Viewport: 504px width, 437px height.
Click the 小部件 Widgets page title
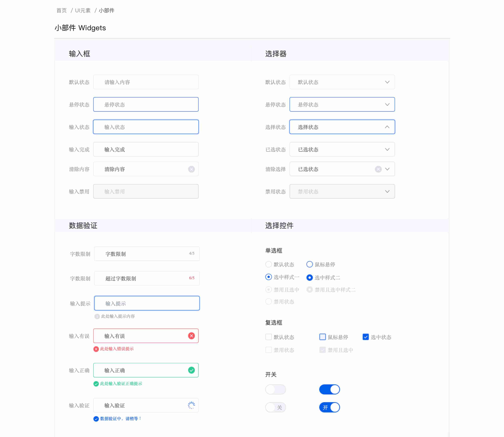(80, 28)
